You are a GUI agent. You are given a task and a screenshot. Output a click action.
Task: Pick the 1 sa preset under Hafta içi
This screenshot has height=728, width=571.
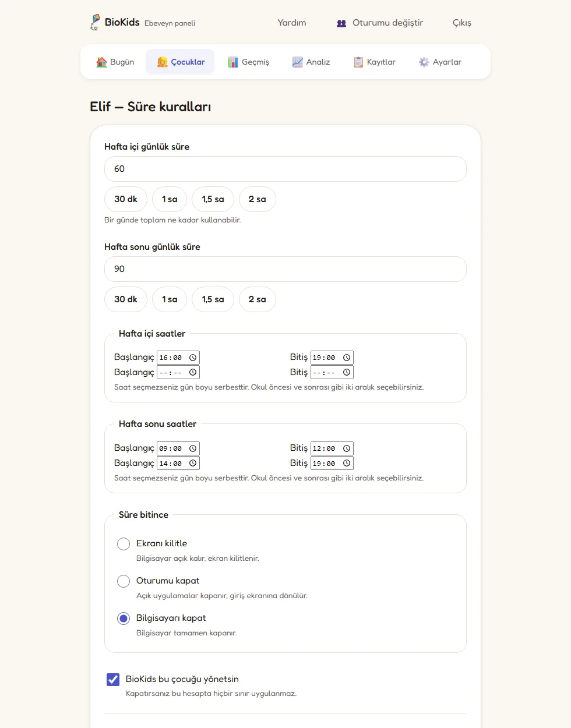point(170,199)
